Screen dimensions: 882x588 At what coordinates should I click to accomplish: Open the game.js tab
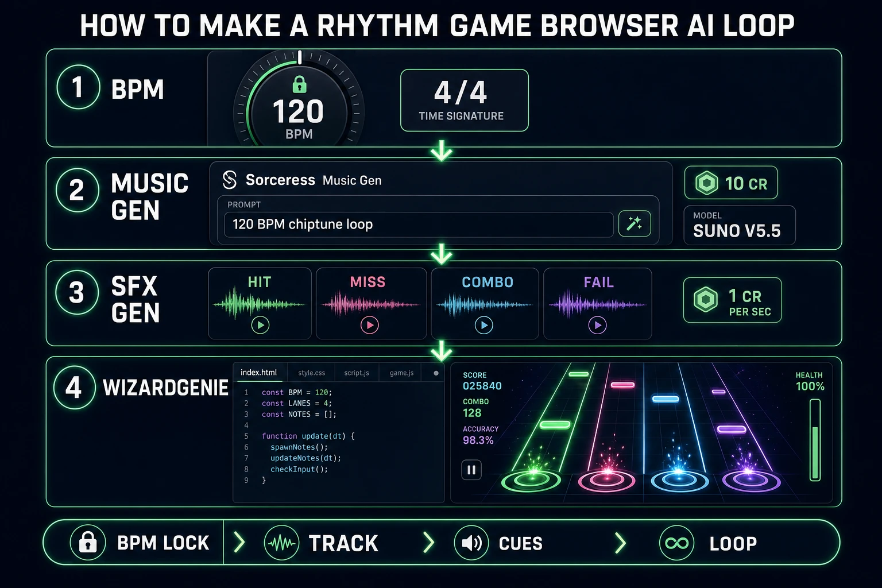(401, 373)
